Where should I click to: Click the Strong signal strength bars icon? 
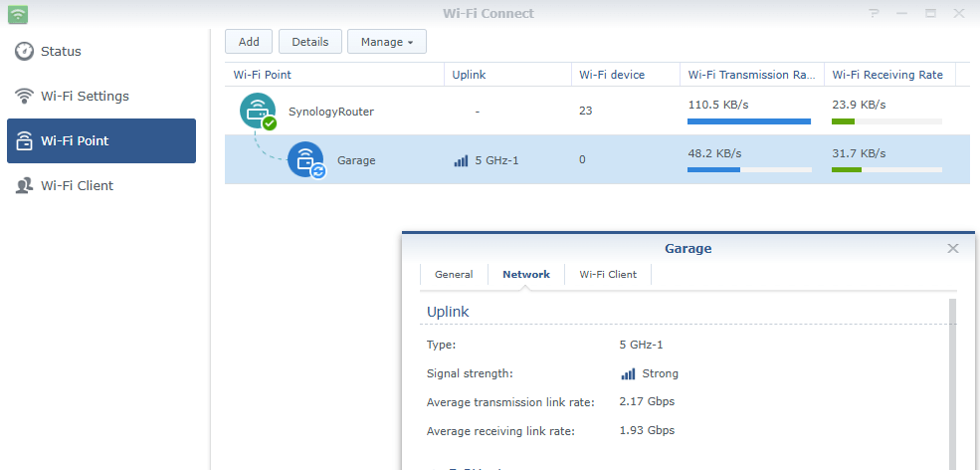tap(628, 374)
